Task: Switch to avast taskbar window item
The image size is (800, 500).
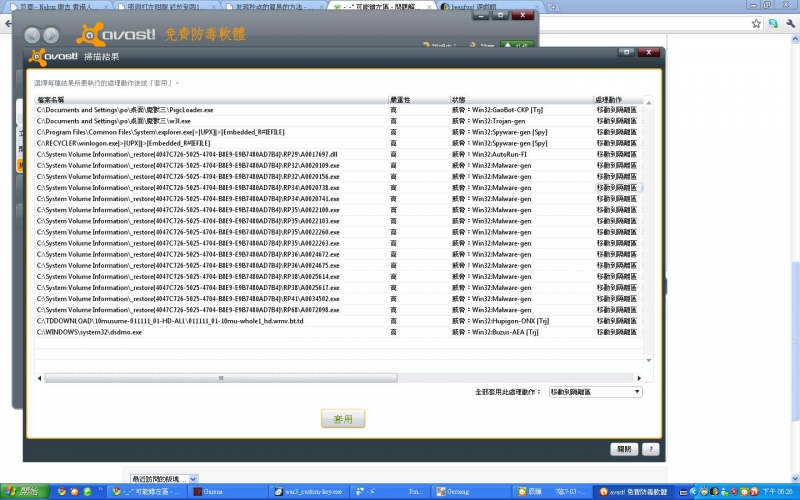Action: 635,492
